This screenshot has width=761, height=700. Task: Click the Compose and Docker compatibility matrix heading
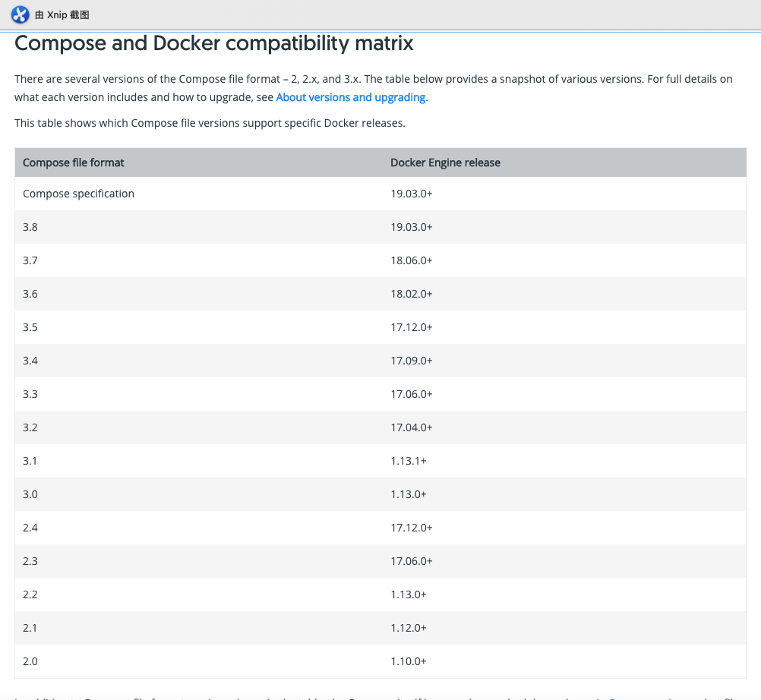coord(214,43)
